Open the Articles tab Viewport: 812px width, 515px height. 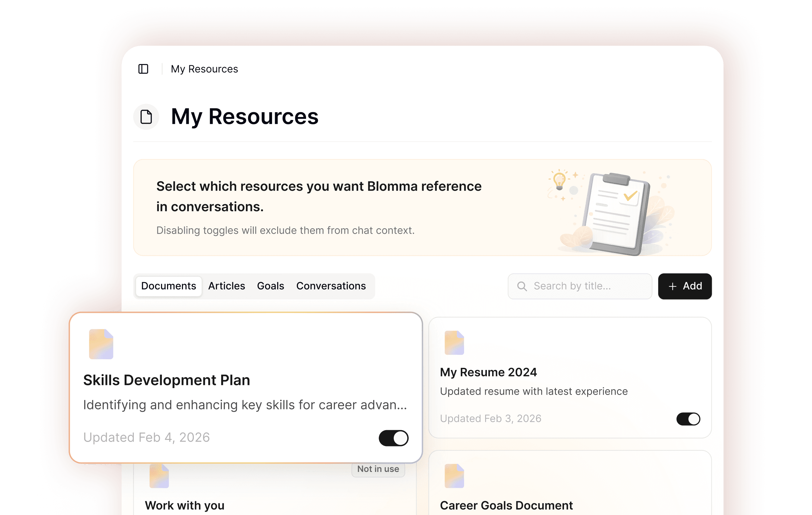point(226,286)
